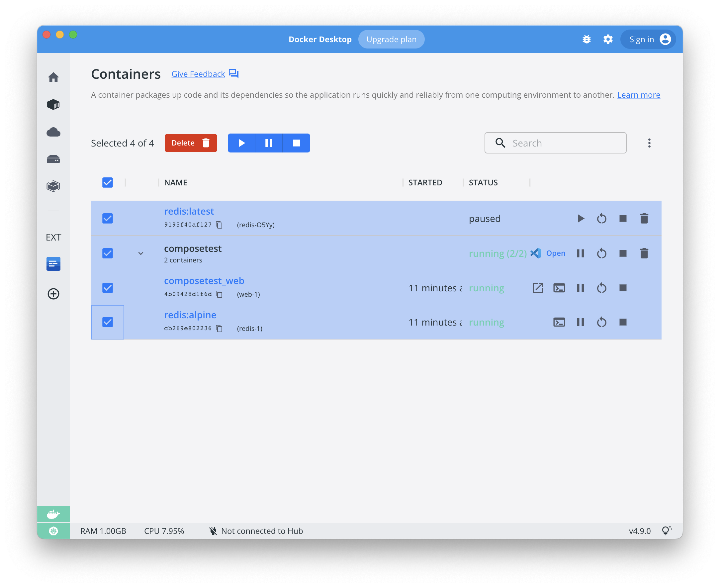
Task: Open the Logs Explorer extension
Action: [53, 264]
